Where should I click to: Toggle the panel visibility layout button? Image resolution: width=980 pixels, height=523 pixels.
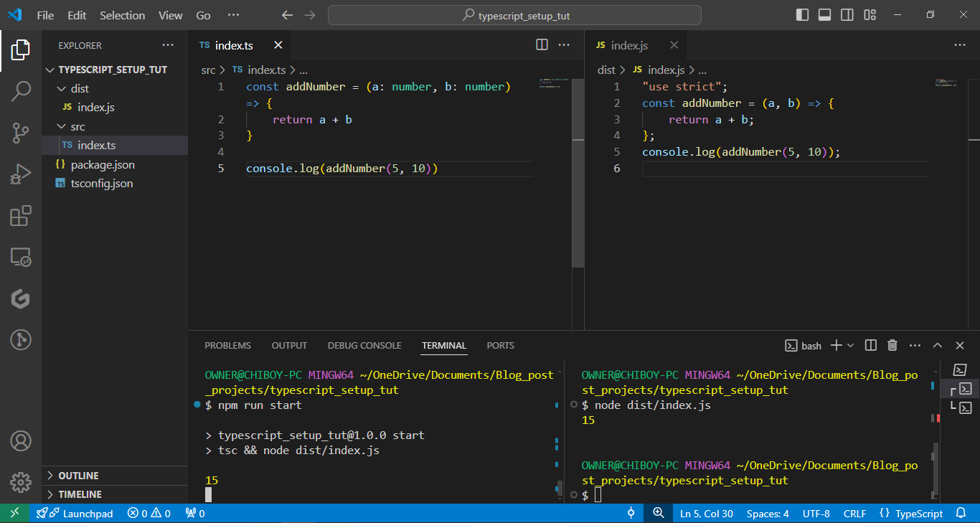click(x=824, y=15)
